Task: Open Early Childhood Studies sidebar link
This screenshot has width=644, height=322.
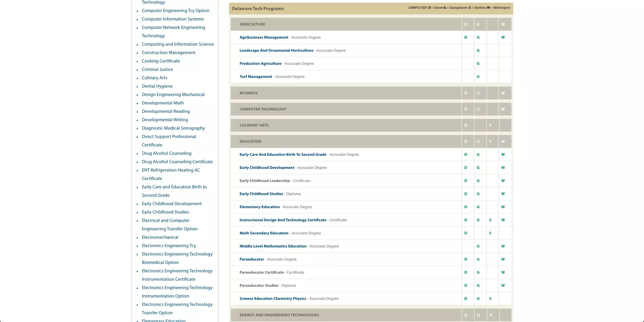Action: 165,212
